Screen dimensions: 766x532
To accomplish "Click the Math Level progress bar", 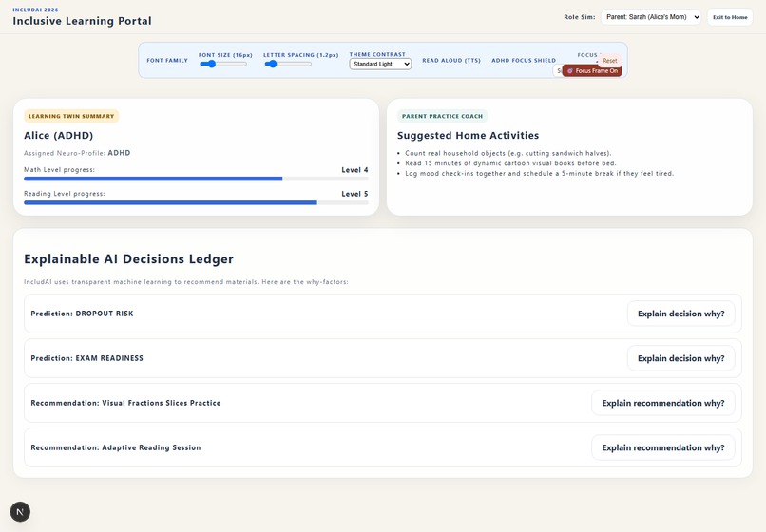I will click(196, 179).
